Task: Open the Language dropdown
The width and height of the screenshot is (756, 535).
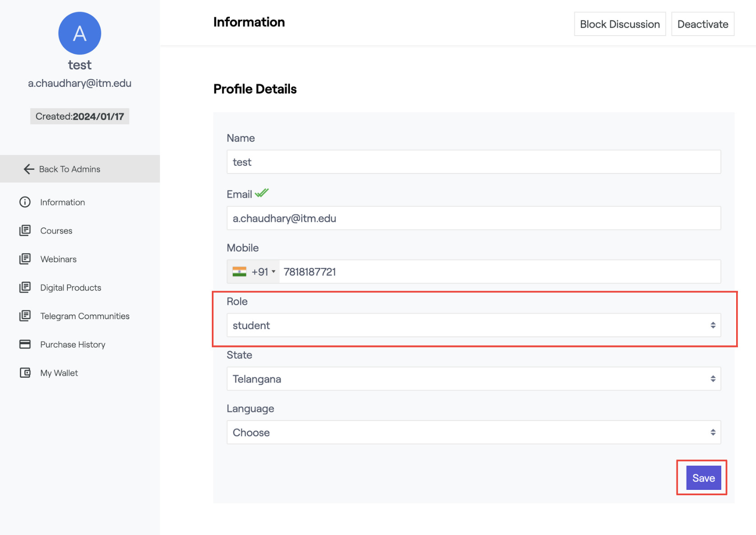Action: pos(473,432)
